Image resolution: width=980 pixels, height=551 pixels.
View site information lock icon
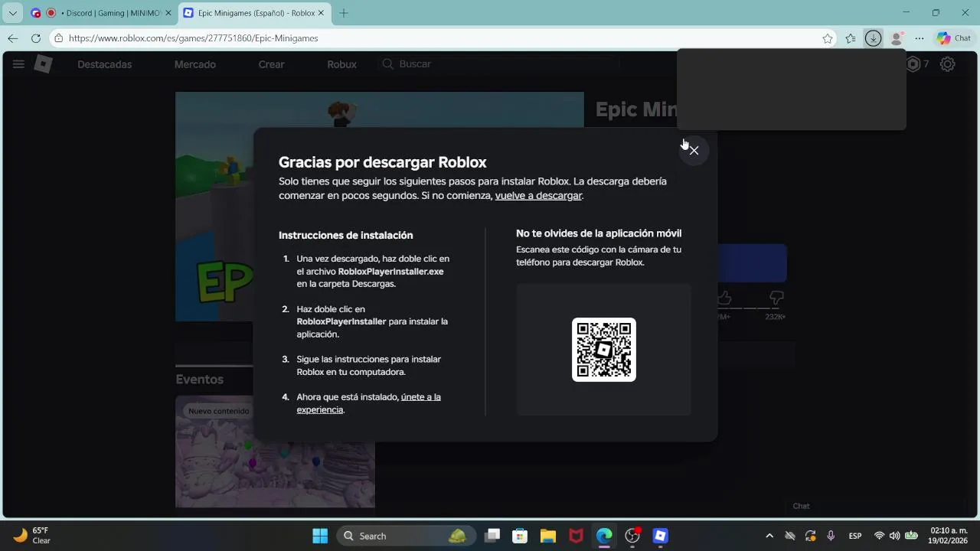pyautogui.click(x=58, y=38)
